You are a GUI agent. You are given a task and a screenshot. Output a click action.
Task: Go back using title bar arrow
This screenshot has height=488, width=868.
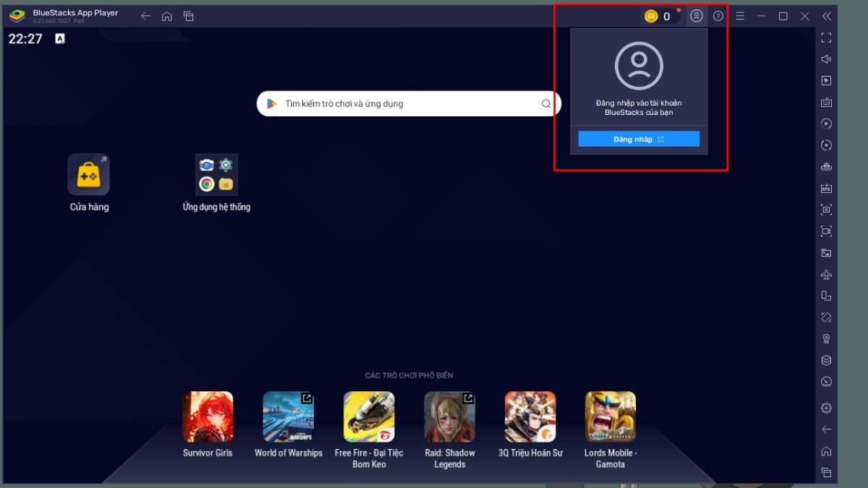145,16
